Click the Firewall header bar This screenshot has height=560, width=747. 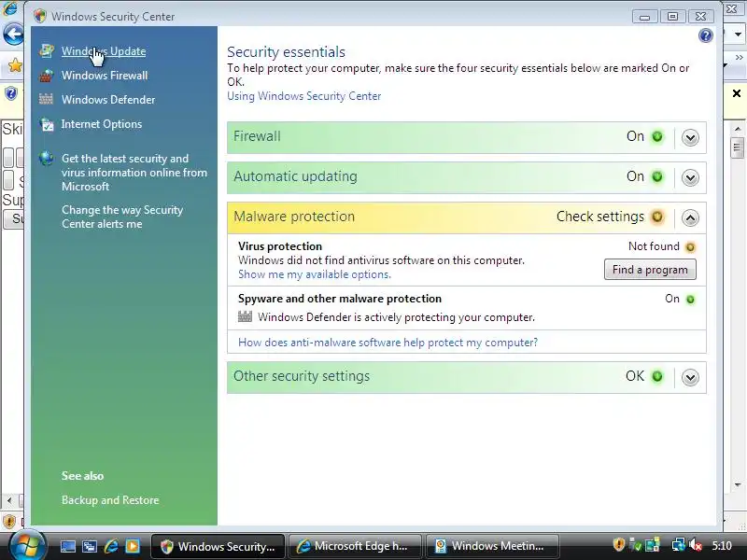coord(466,137)
